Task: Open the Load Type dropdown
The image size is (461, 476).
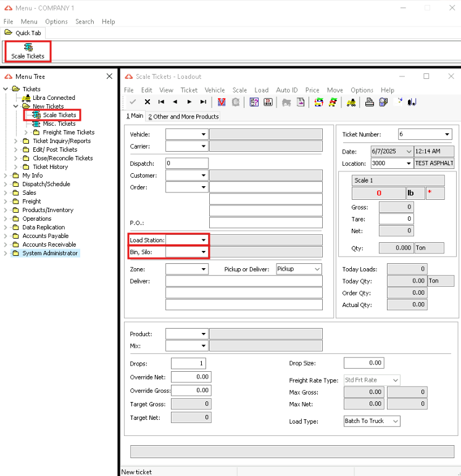Action: pyautogui.click(x=396, y=421)
